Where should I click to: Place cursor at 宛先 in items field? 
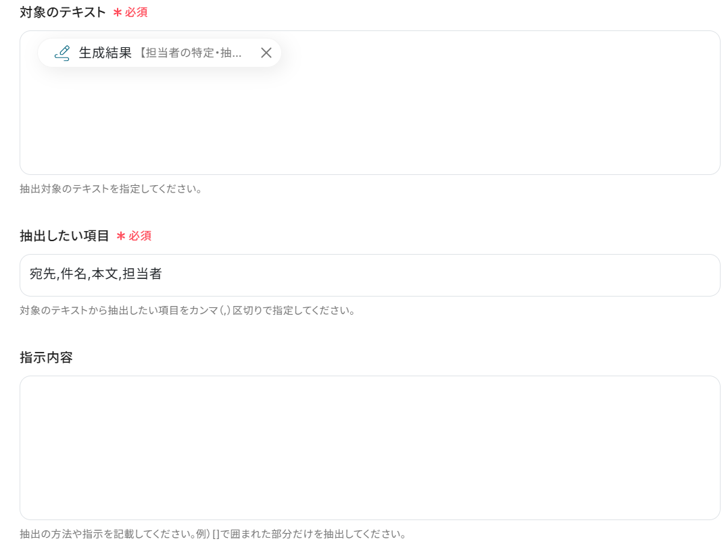[43, 274]
